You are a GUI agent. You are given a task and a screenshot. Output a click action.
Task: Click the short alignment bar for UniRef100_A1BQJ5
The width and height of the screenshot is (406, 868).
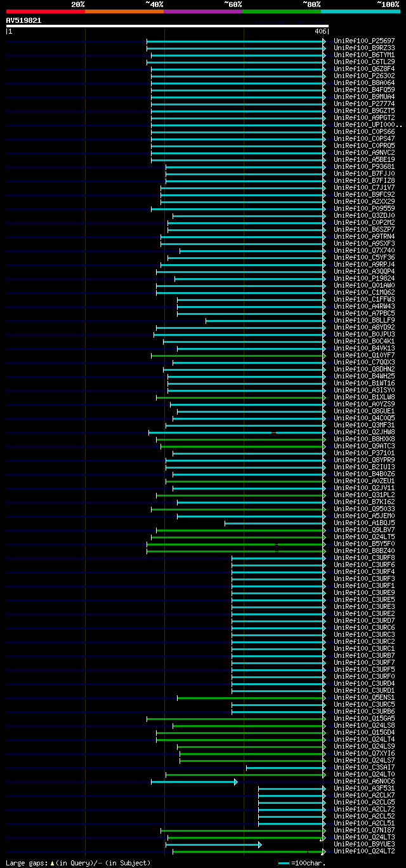275,523
